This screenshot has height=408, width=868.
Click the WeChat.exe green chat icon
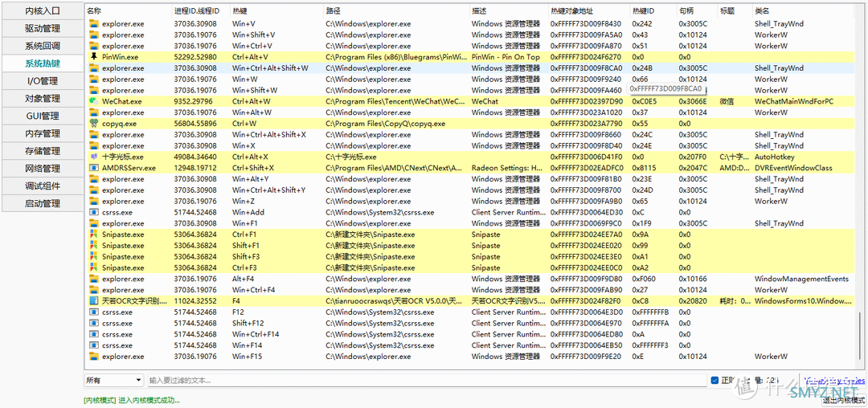tap(93, 101)
